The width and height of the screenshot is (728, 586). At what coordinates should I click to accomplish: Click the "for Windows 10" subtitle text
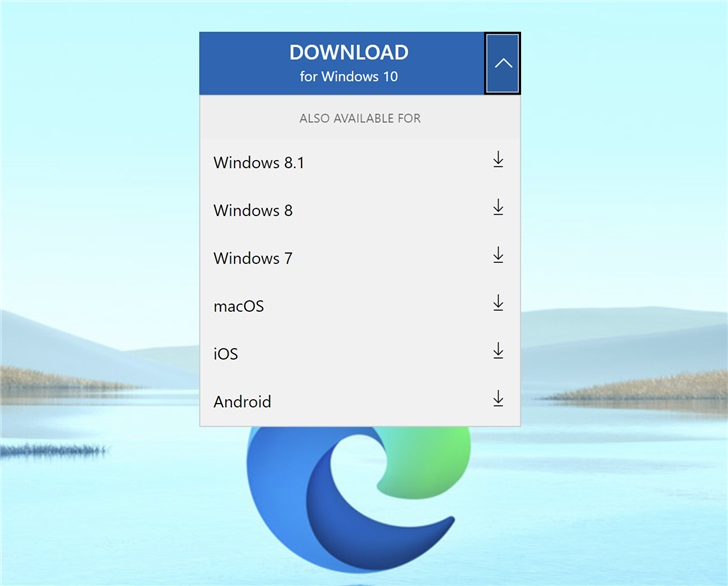click(349, 76)
